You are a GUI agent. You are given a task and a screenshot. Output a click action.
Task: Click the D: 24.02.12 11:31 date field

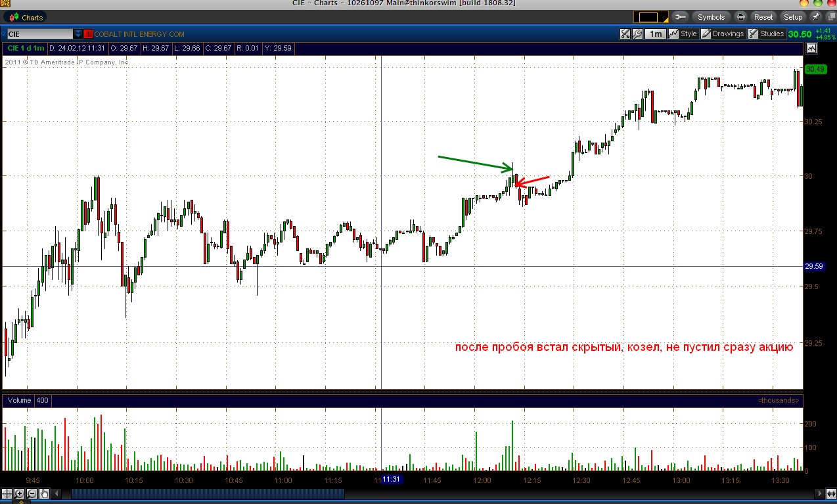coord(78,48)
